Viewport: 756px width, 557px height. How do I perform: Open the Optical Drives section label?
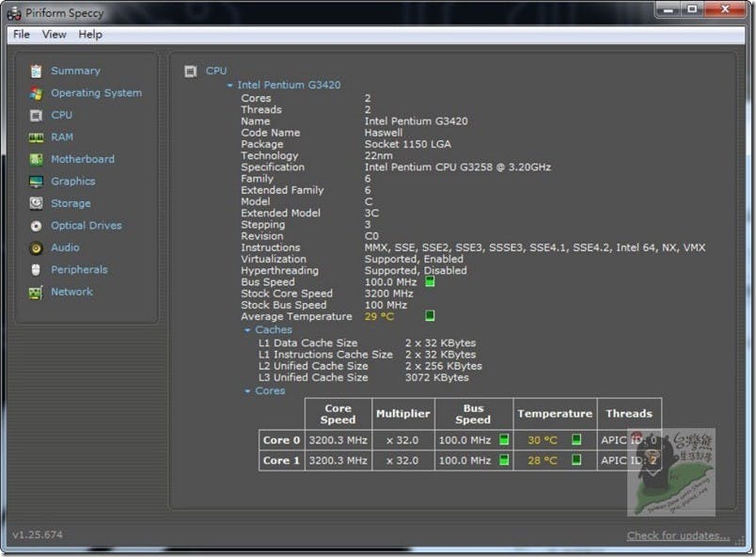[87, 225]
